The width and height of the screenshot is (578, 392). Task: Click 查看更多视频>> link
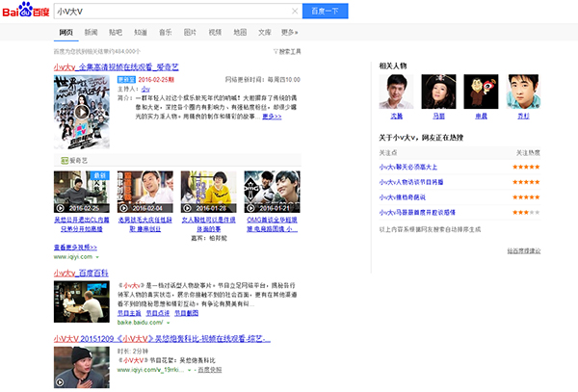click(75, 248)
